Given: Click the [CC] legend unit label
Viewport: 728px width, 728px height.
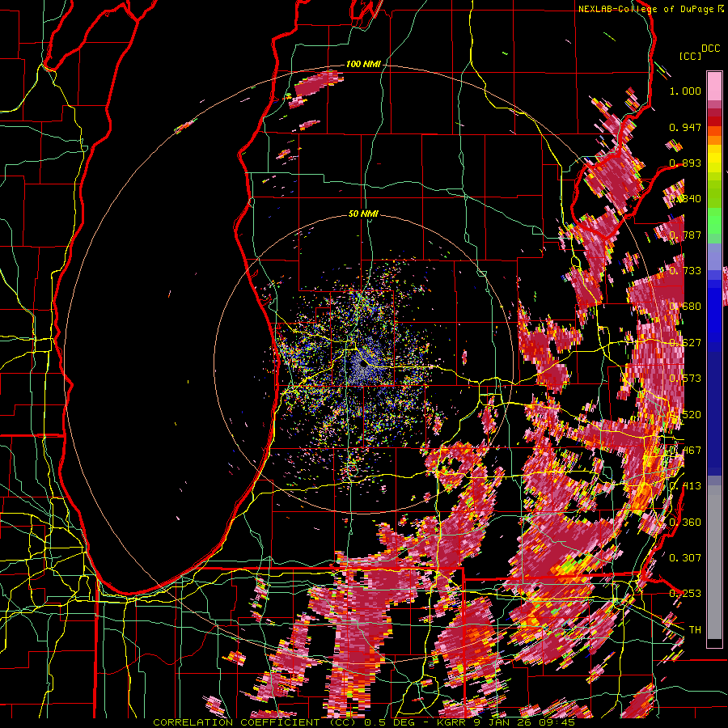Looking at the screenshot, I should point(691,56).
